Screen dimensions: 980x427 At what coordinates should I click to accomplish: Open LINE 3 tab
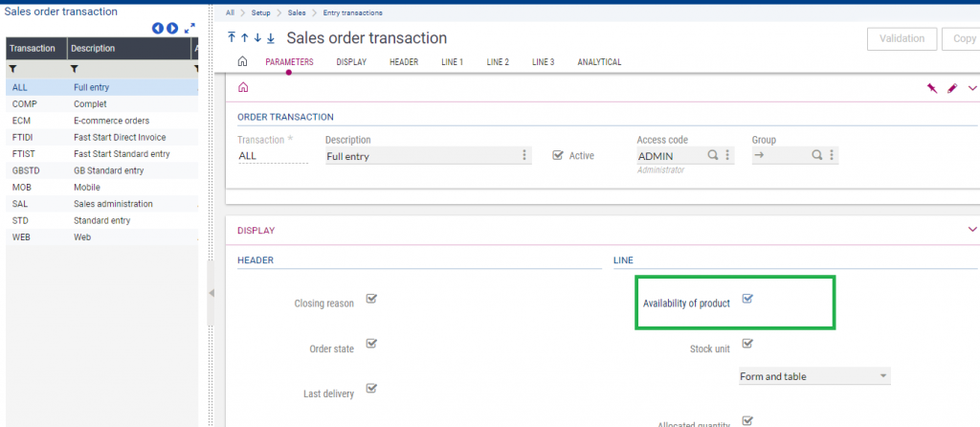click(x=544, y=62)
